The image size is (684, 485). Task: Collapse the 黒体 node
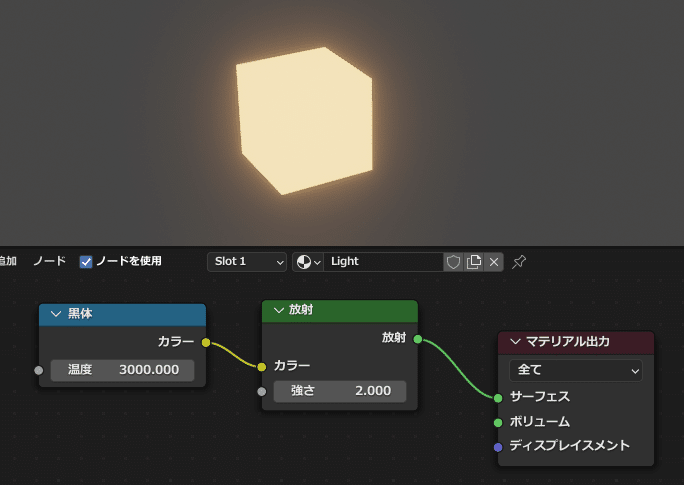click(x=56, y=314)
